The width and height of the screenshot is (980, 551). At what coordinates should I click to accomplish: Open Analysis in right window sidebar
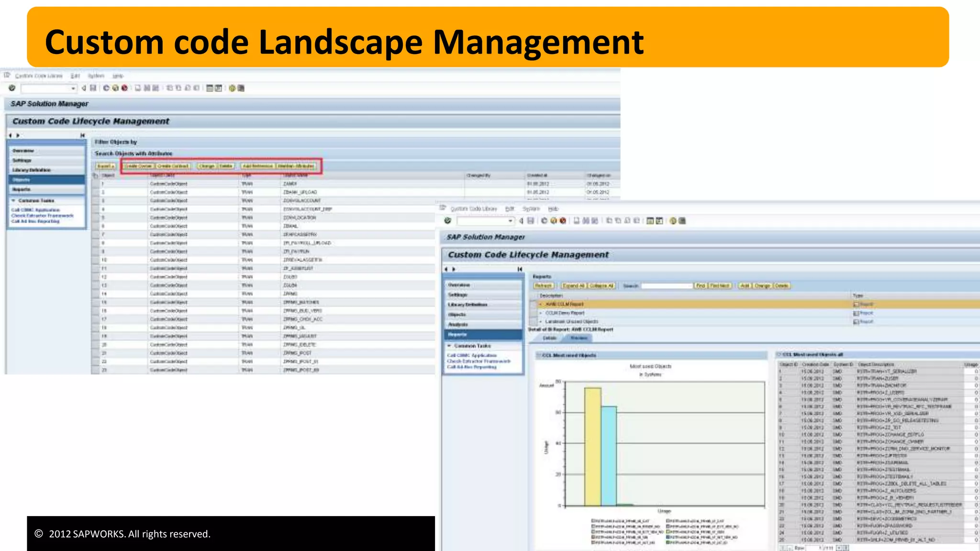[483, 325]
